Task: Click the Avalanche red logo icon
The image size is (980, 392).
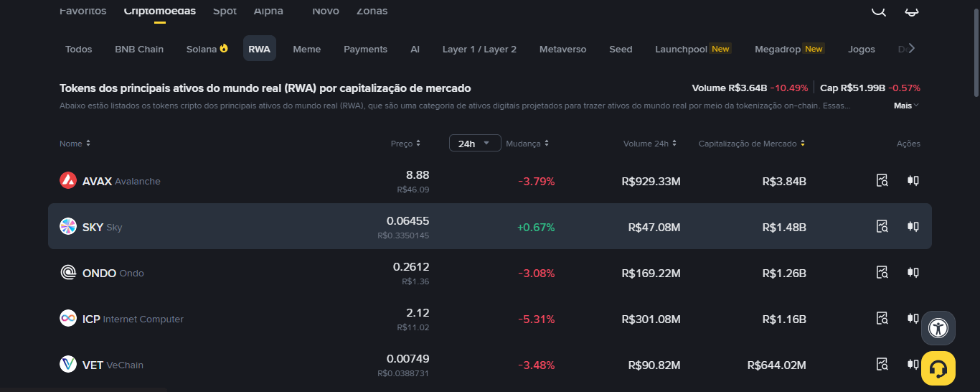Action: coord(68,181)
